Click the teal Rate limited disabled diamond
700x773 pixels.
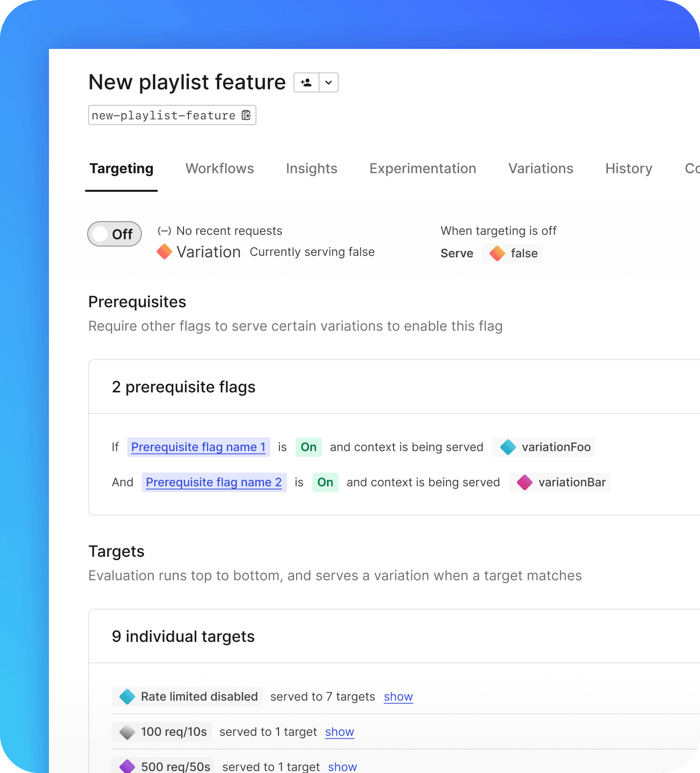127,697
